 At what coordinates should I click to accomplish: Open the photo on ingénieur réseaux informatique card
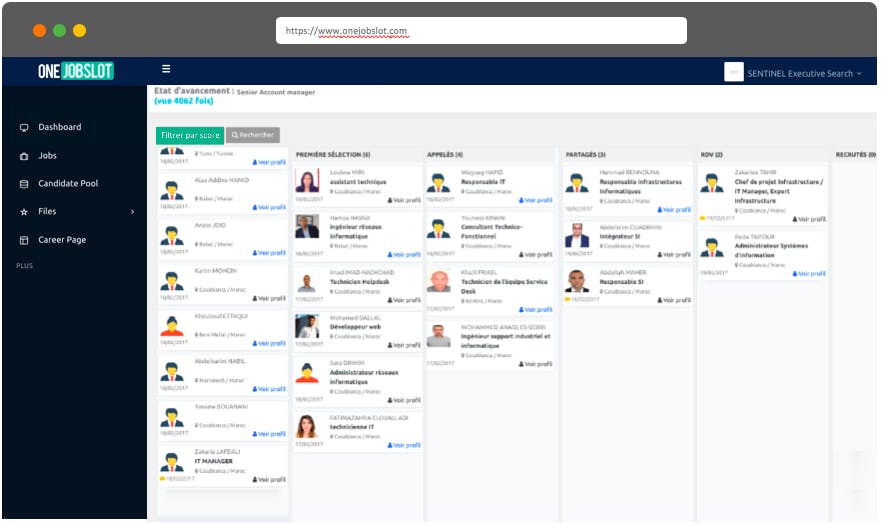(307, 227)
